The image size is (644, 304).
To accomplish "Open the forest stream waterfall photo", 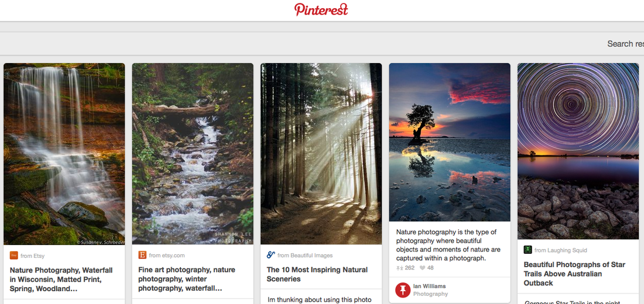I will [x=193, y=154].
